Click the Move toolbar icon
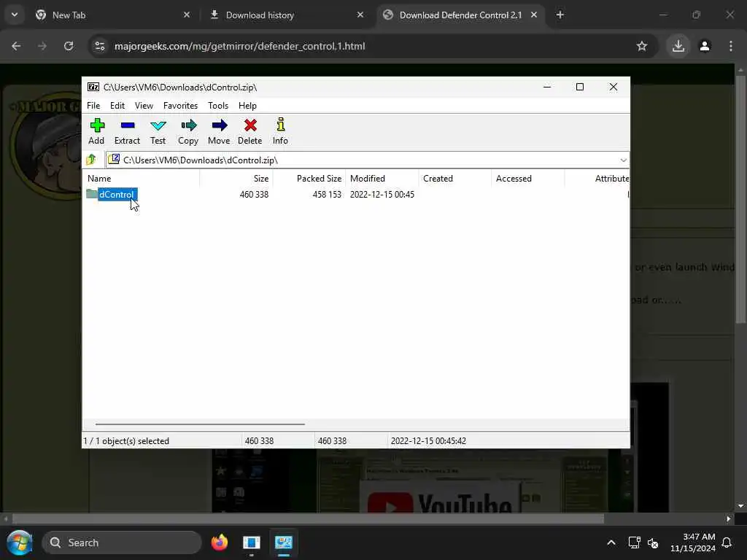The width and height of the screenshot is (747, 560). [x=219, y=131]
